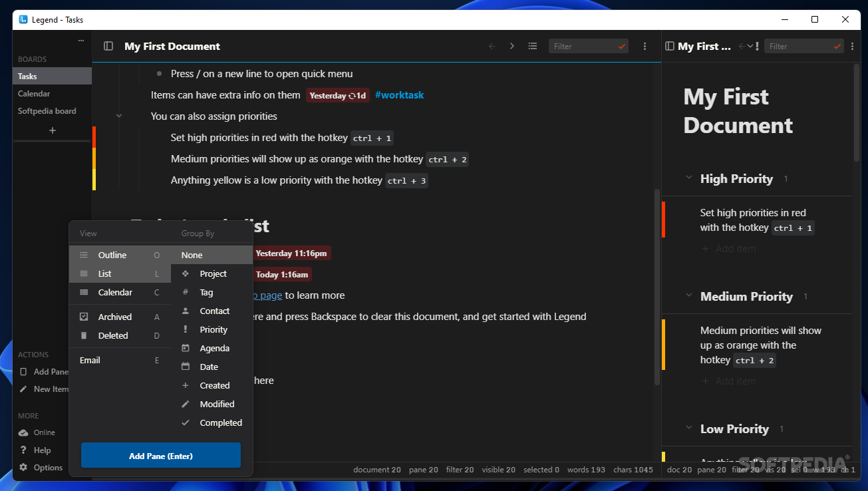The image size is (868, 491).
Task: Click the Created plus icon in Group By
Action: click(x=186, y=385)
